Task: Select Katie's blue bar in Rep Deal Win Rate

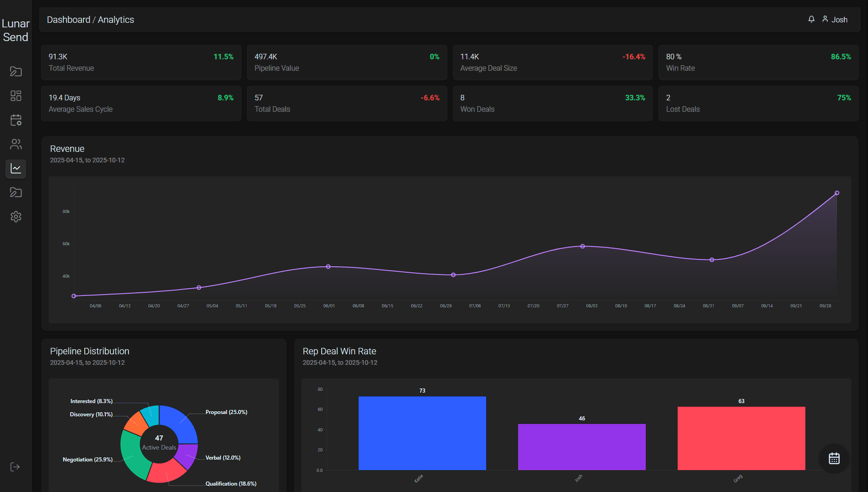Action: 422,433
